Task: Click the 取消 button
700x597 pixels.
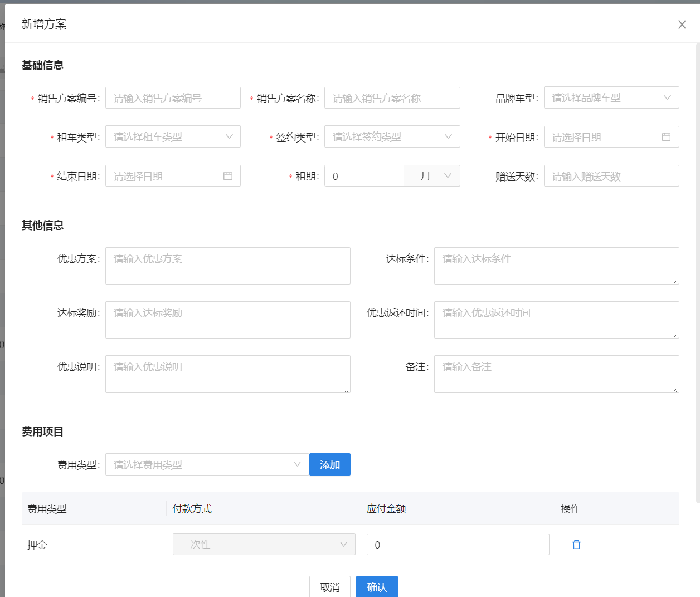Action: (x=330, y=587)
